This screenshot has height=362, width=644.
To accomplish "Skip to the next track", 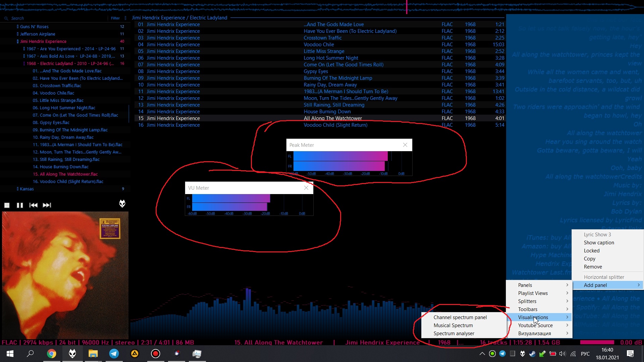I will pos(47,205).
